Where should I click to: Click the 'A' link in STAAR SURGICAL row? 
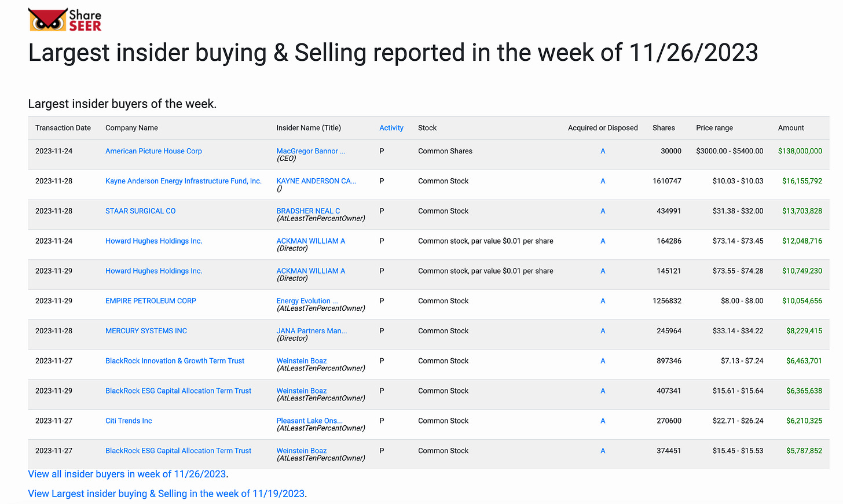coord(603,211)
